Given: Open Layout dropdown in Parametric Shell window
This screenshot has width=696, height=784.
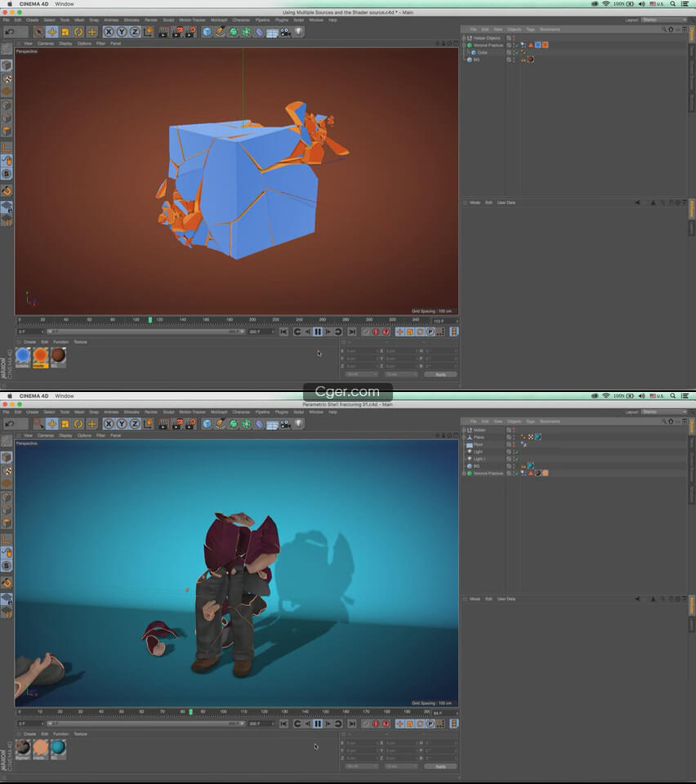Looking at the screenshot, I should (x=664, y=412).
